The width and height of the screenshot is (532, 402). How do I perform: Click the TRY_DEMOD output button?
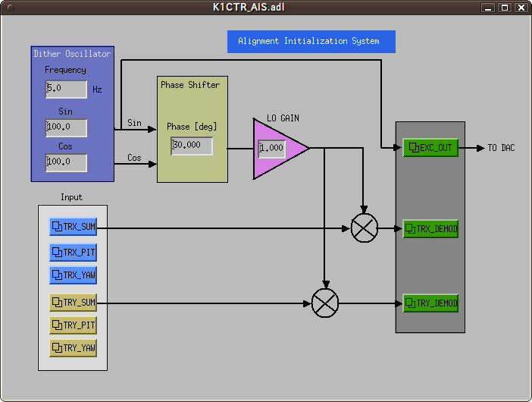pos(430,303)
